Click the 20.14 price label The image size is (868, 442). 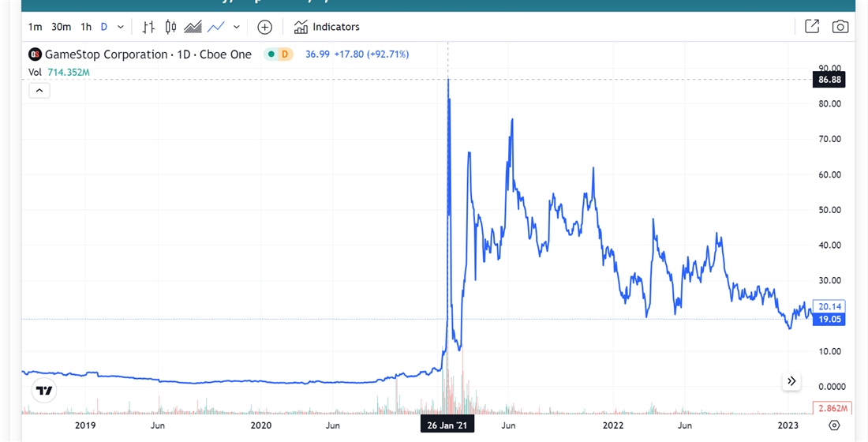(x=829, y=306)
